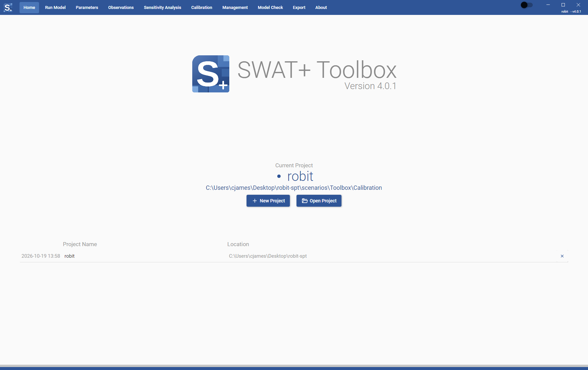Select the Sensitivity Analysis tab
This screenshot has height=370, width=588.
(162, 7)
